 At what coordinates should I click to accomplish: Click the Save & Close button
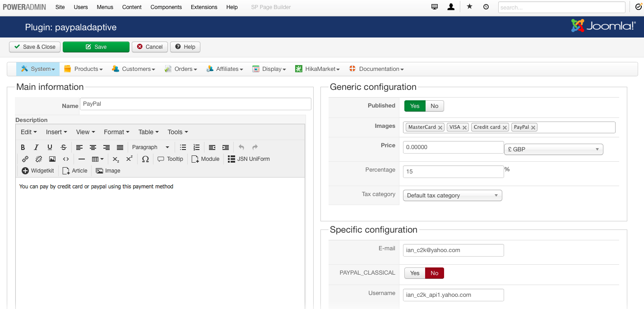pyautogui.click(x=35, y=47)
